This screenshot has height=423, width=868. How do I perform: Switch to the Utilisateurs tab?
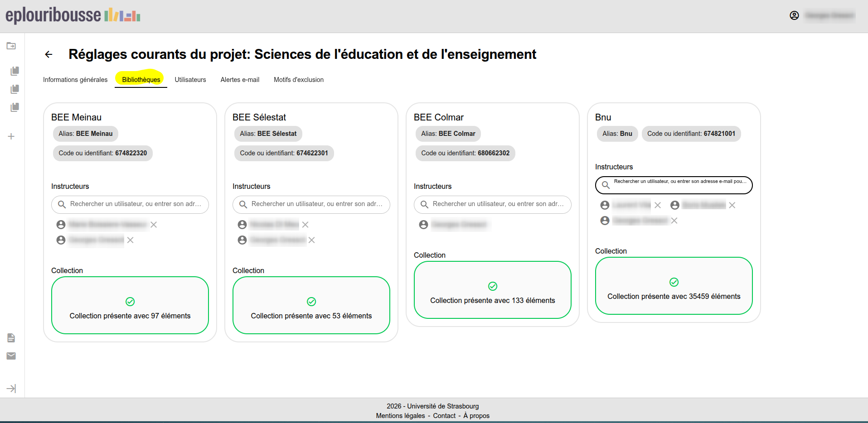[190, 80]
